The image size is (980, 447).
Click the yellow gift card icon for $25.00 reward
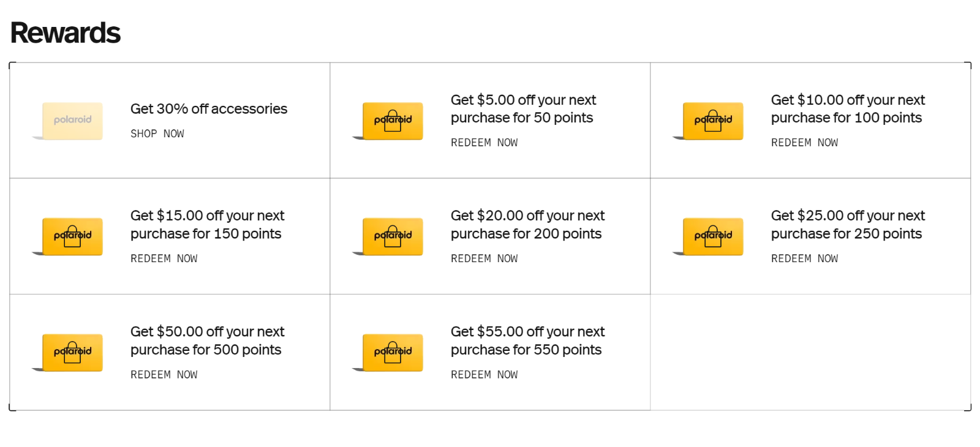(713, 236)
